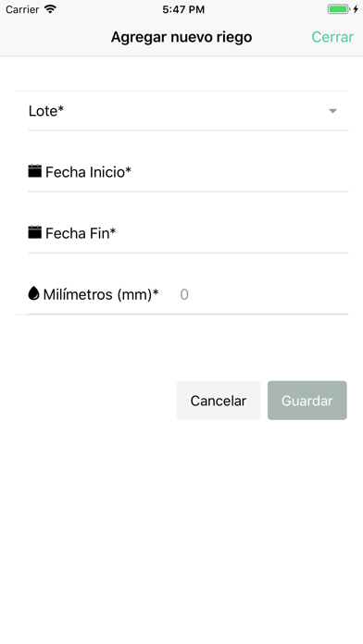
Task: Tap the Agregar nuevo riego title
Action: click(181, 37)
